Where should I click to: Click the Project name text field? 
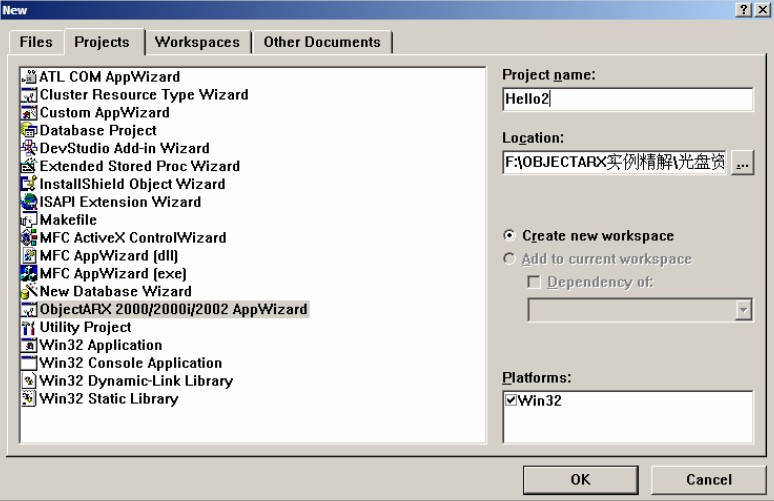(x=627, y=99)
